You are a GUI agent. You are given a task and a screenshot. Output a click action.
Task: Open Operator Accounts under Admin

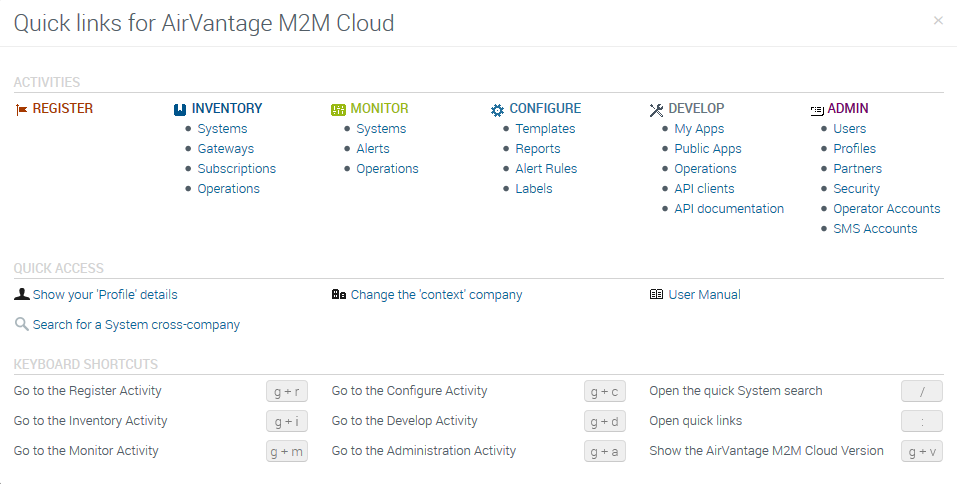[x=887, y=209]
